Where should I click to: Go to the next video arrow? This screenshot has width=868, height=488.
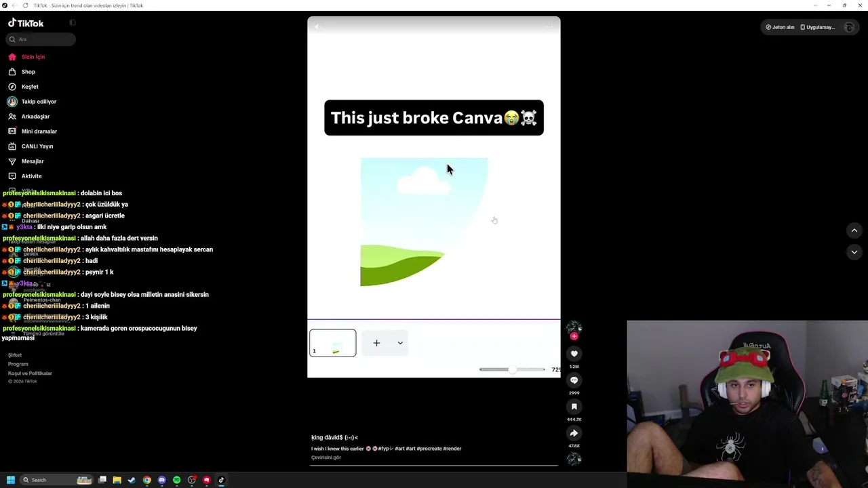click(x=854, y=252)
